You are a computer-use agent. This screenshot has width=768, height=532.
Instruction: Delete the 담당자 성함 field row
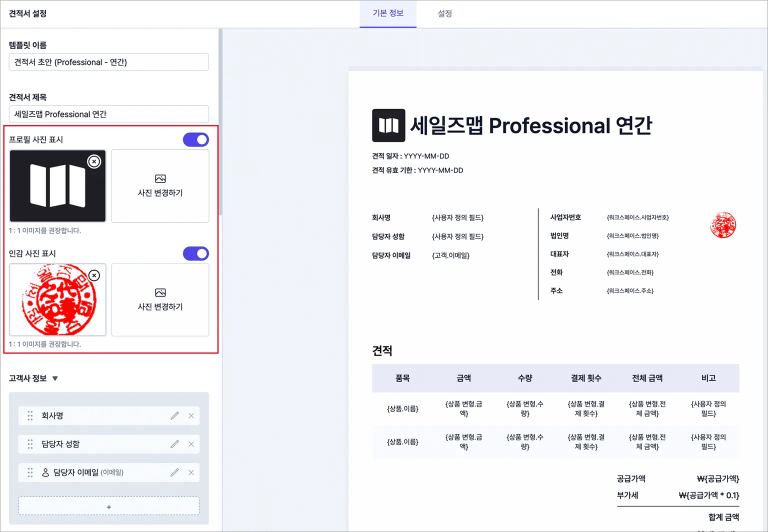(191, 444)
